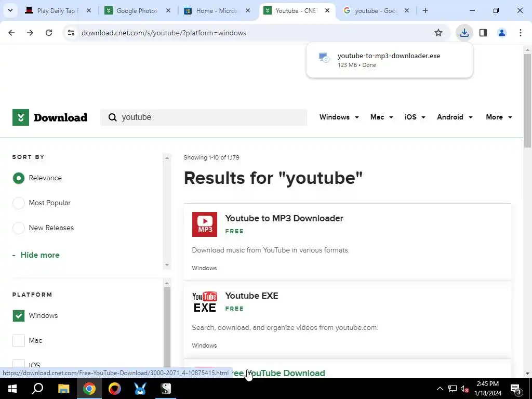Viewport: 532px width, 399px height.
Task: Expand the Mac navigation dropdown
Action: click(x=381, y=117)
